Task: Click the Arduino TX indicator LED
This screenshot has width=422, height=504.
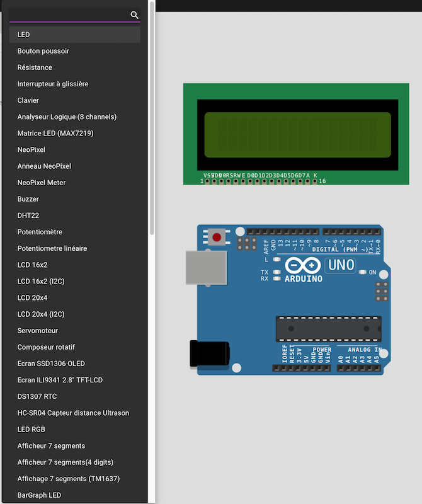Action: (x=277, y=272)
